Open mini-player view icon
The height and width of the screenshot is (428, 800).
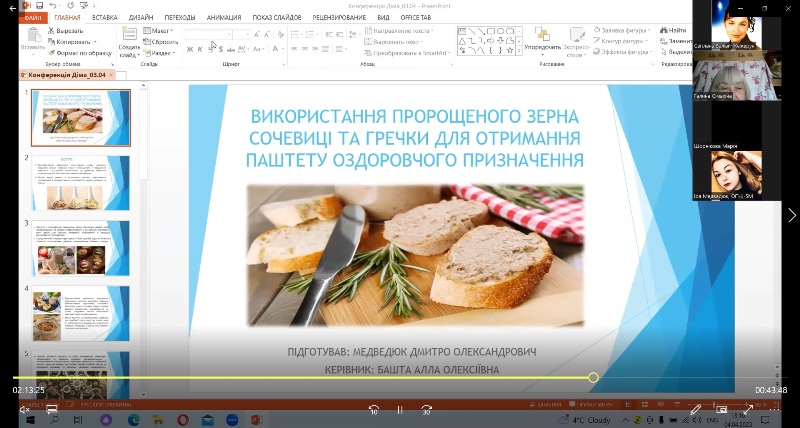tap(721, 410)
